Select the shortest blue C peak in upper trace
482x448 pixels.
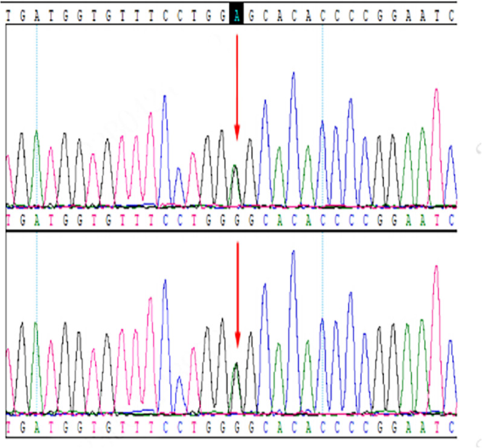pyautogui.click(x=179, y=187)
